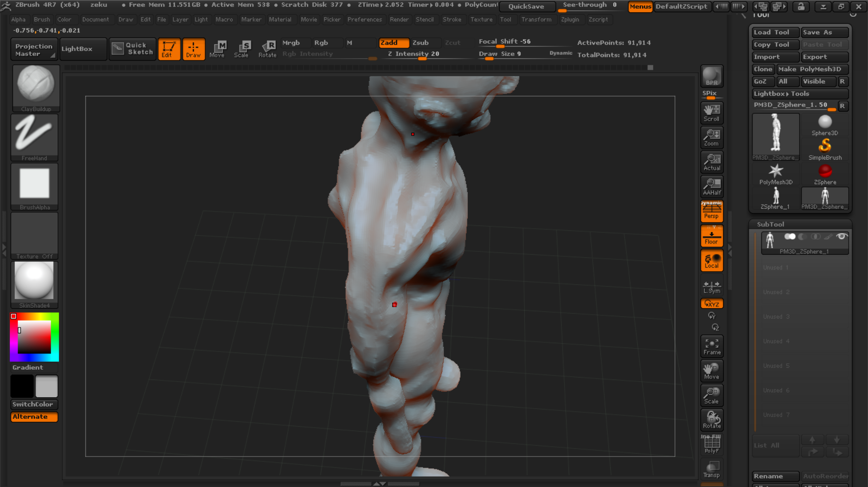Screen dimensions: 868x487
Task: Activate the Move gizmo mode
Action: pos(217,49)
